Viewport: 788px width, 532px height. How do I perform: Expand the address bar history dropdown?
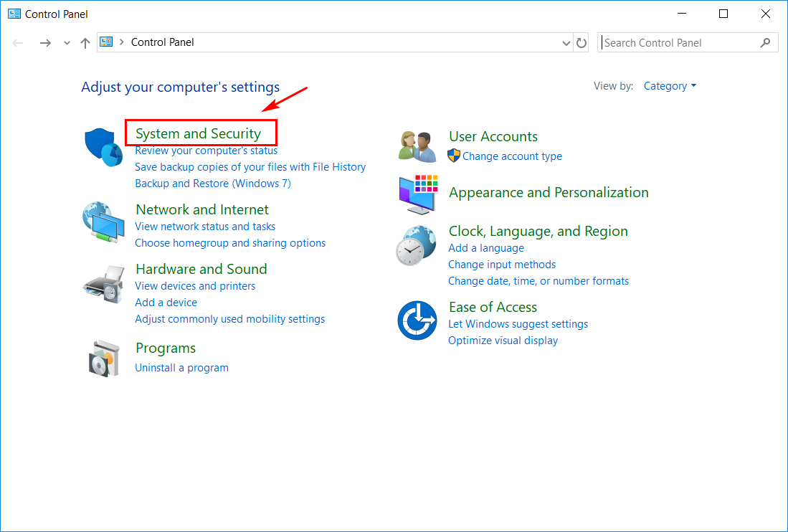pos(566,43)
